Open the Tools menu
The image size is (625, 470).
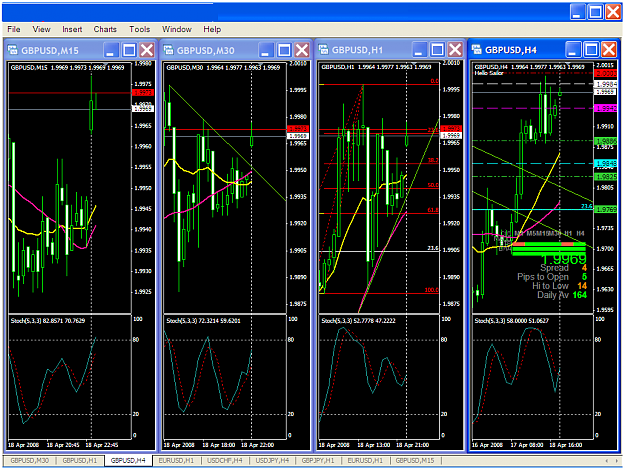140,29
